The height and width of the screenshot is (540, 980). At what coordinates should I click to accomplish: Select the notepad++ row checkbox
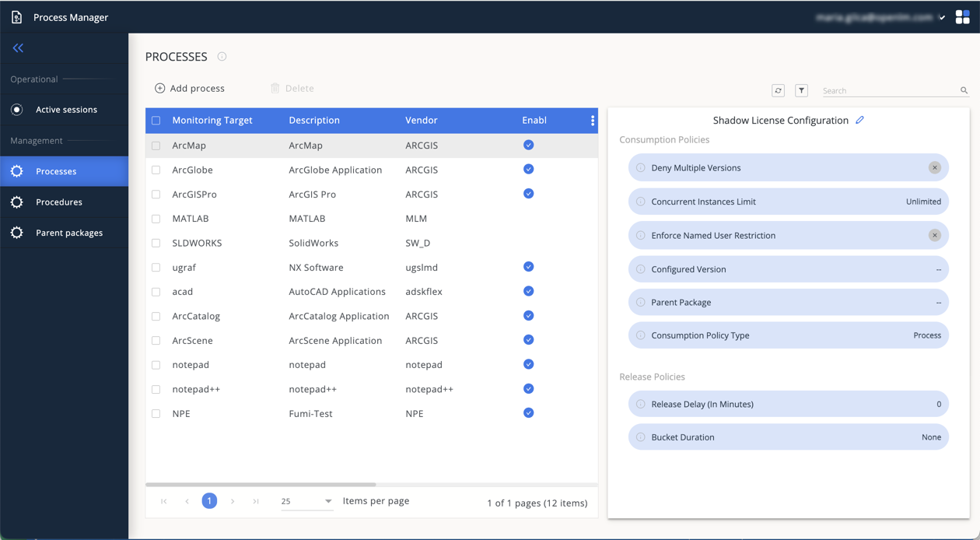(156, 389)
